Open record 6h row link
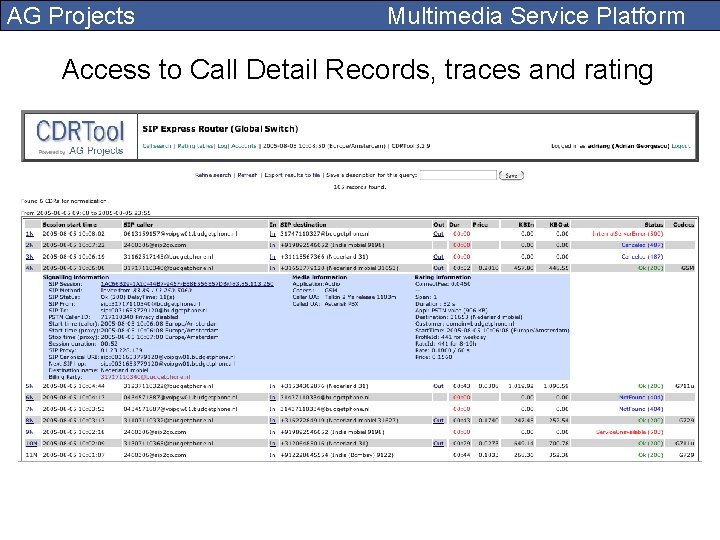This screenshot has height=540, width=720. (29, 398)
